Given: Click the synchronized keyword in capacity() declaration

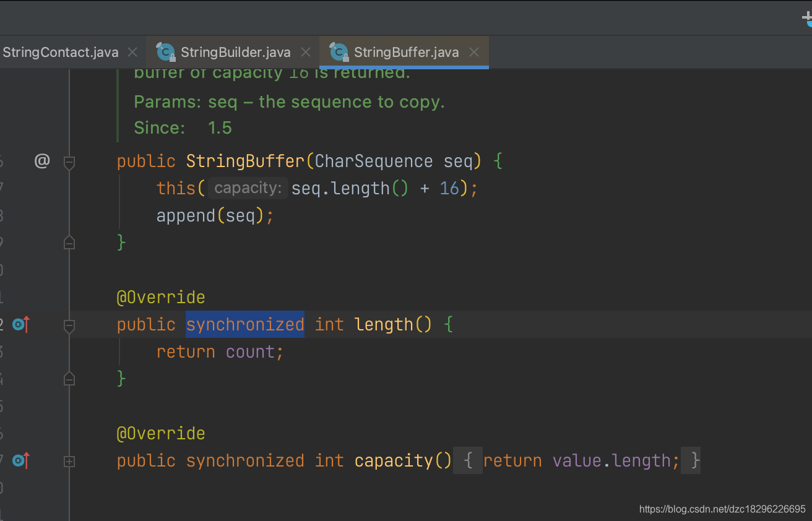Looking at the screenshot, I should coord(245,460).
